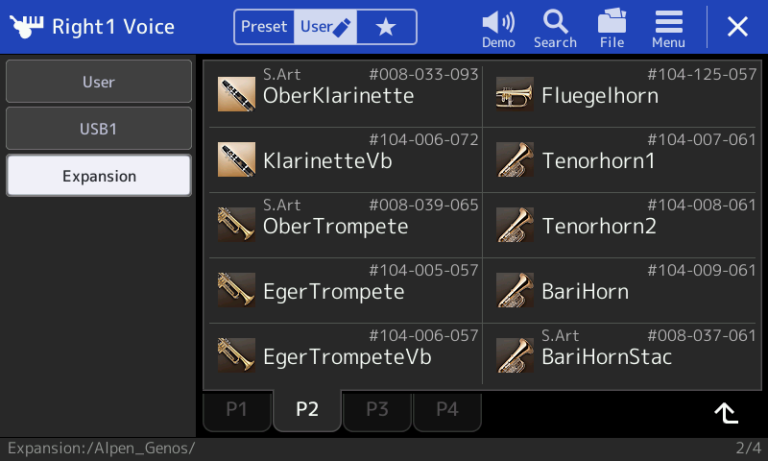The image size is (768, 461).
Task: Play the voice Demo speaker icon
Action: pyautogui.click(x=498, y=23)
